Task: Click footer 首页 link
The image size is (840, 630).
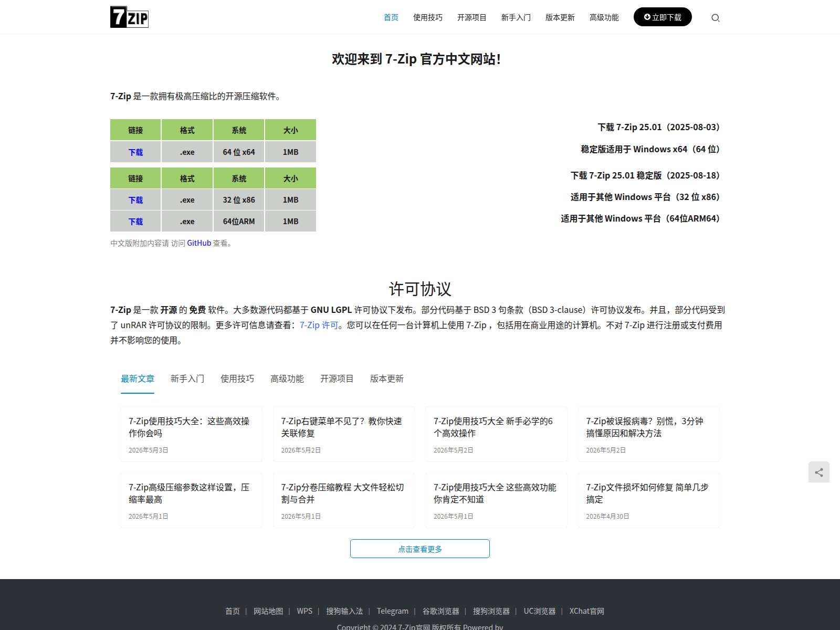Action: pyautogui.click(x=233, y=611)
